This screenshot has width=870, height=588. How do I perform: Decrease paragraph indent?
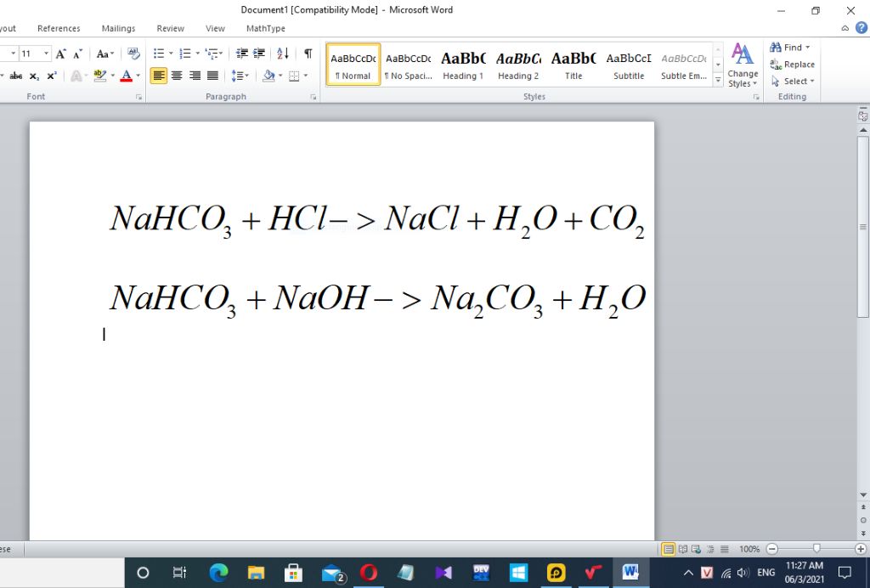point(242,54)
